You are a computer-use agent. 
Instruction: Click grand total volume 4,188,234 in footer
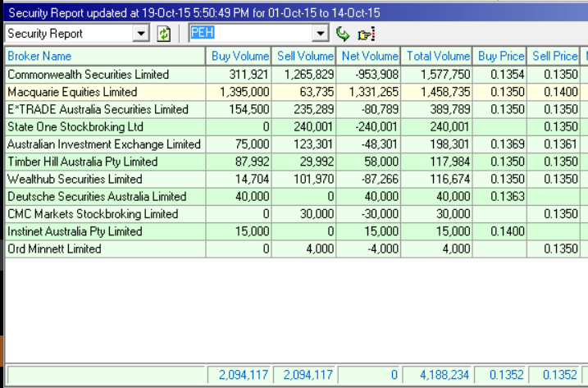[x=437, y=375]
